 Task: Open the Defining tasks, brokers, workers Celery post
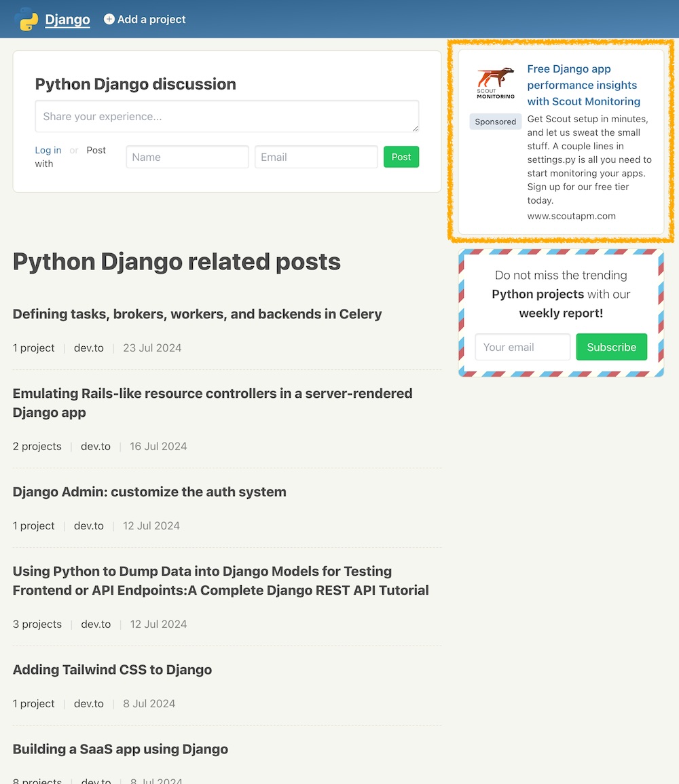[197, 314]
